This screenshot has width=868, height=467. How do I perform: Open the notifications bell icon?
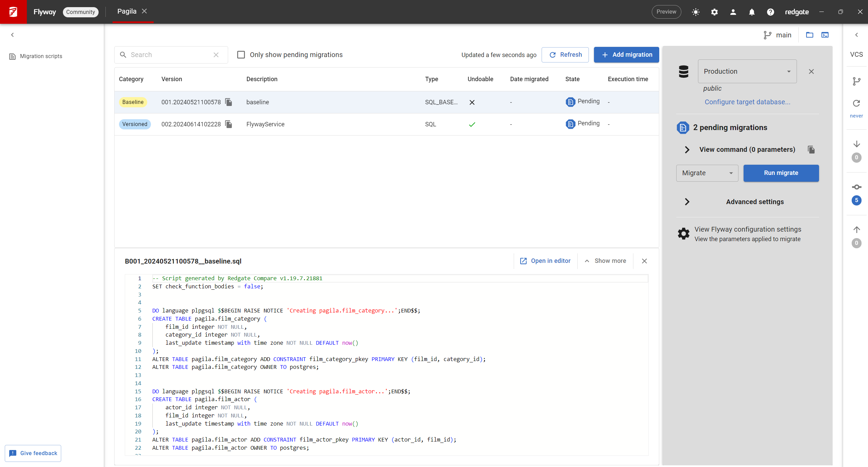point(752,12)
